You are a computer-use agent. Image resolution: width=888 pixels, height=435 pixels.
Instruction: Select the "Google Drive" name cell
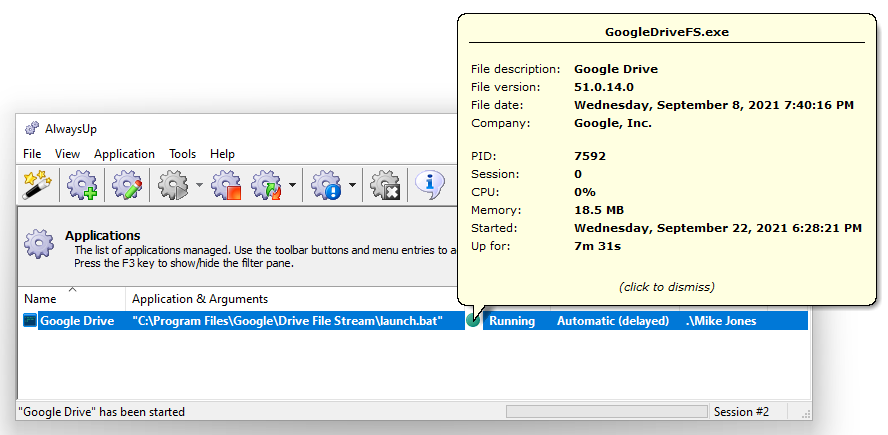tap(77, 321)
